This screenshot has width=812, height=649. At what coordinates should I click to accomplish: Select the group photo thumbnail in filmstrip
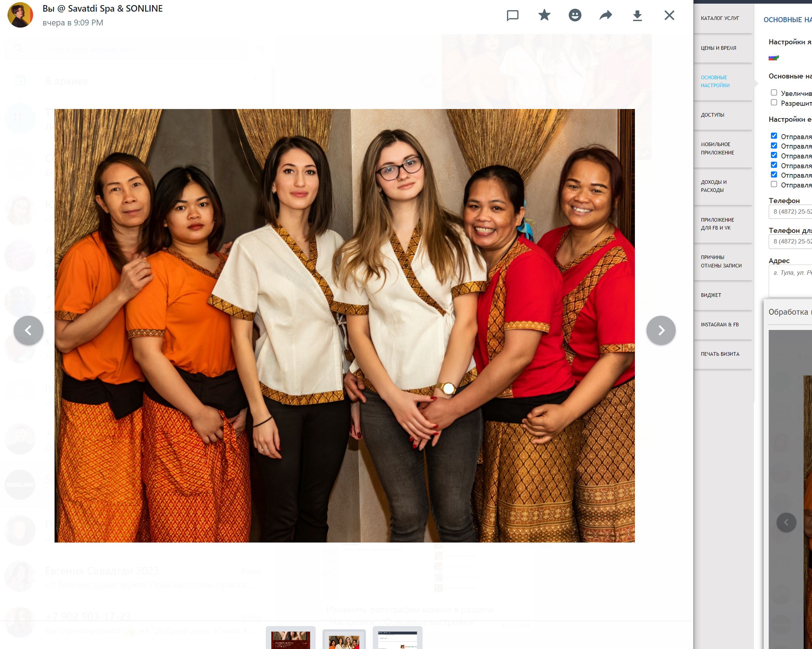click(x=344, y=640)
